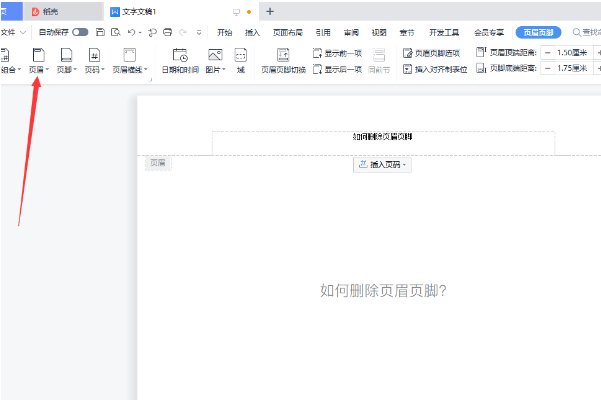The height and width of the screenshot is (400, 601).
Task: Click the 1.50厘米 header distance field
Action: pyautogui.click(x=572, y=52)
